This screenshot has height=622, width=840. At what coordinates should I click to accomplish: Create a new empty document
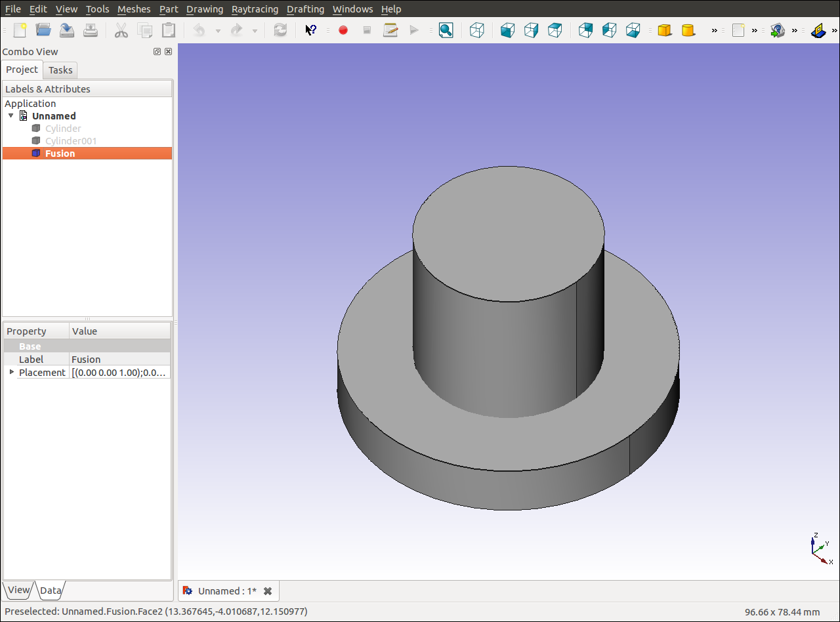(x=20, y=30)
